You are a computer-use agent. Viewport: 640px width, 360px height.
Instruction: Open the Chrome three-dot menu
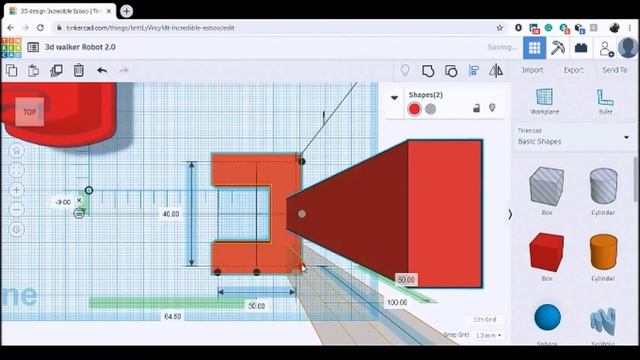click(630, 28)
